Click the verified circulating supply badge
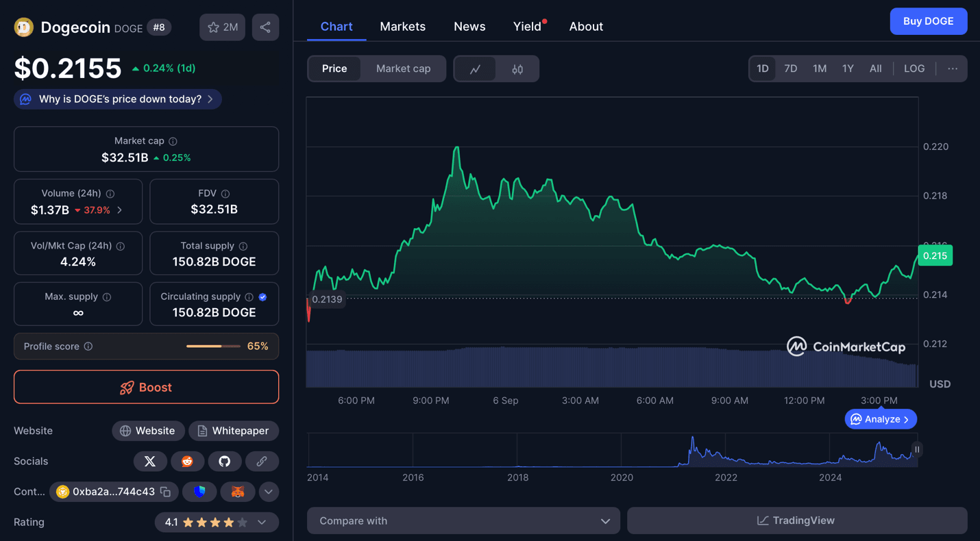The width and height of the screenshot is (980, 541). [263, 297]
